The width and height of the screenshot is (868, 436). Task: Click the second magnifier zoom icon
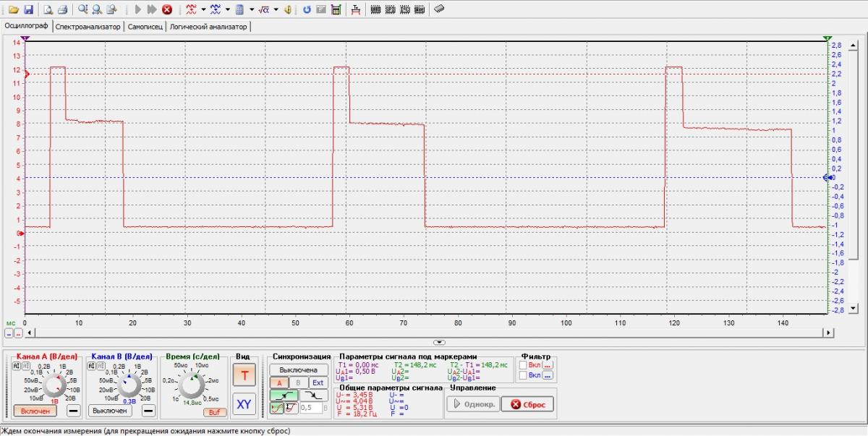point(97,9)
